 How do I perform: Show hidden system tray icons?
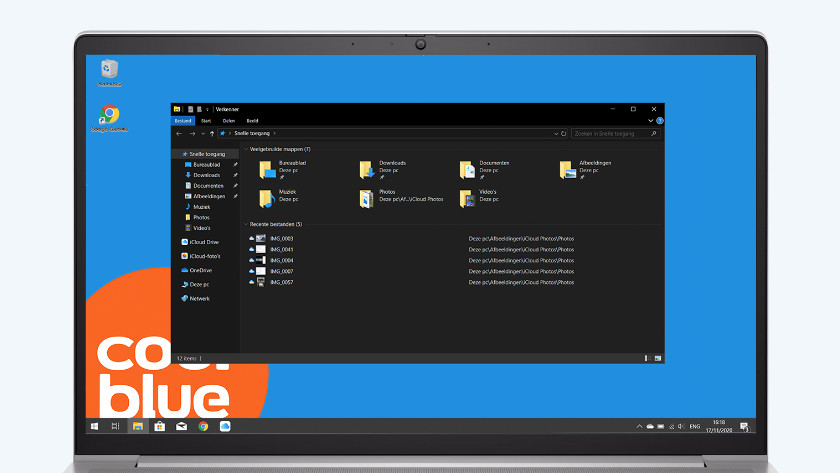coord(639,427)
